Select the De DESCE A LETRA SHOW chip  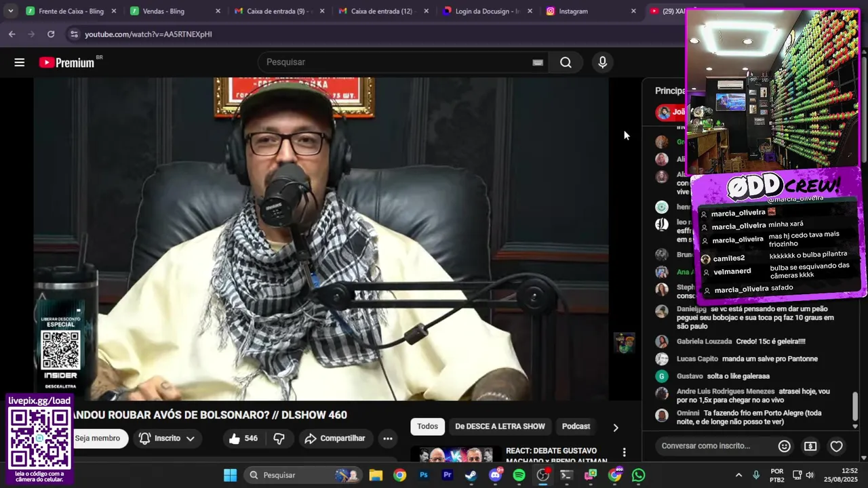[500, 426]
